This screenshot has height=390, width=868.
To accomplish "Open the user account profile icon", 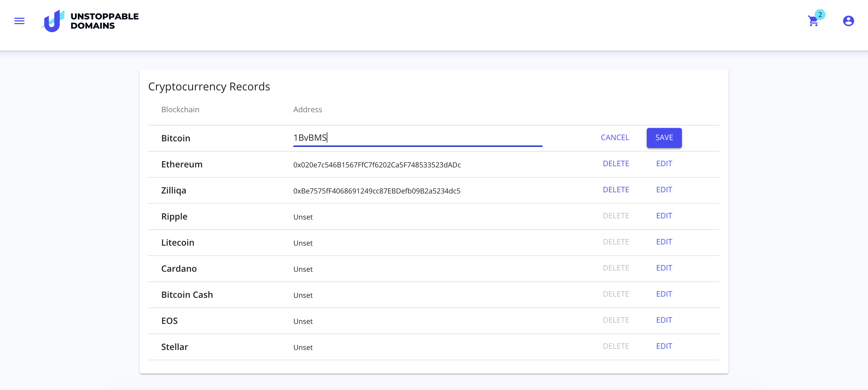I will pos(848,21).
